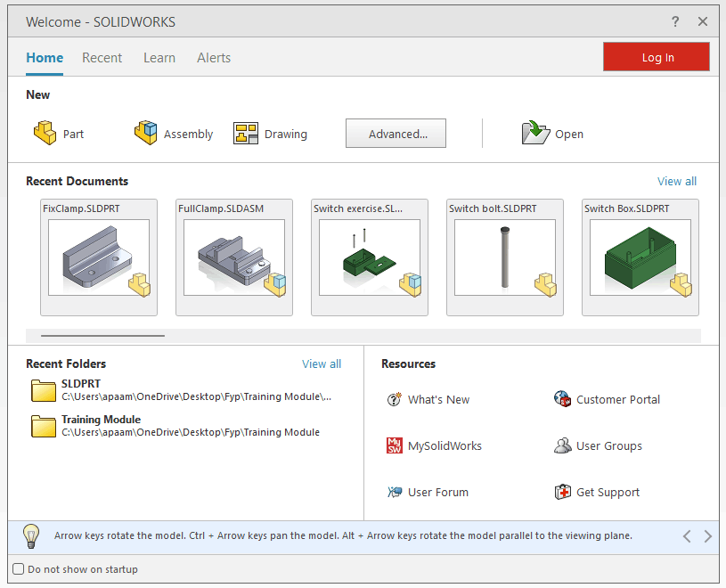Click the Log In button
The image size is (726, 588).
pos(657,56)
